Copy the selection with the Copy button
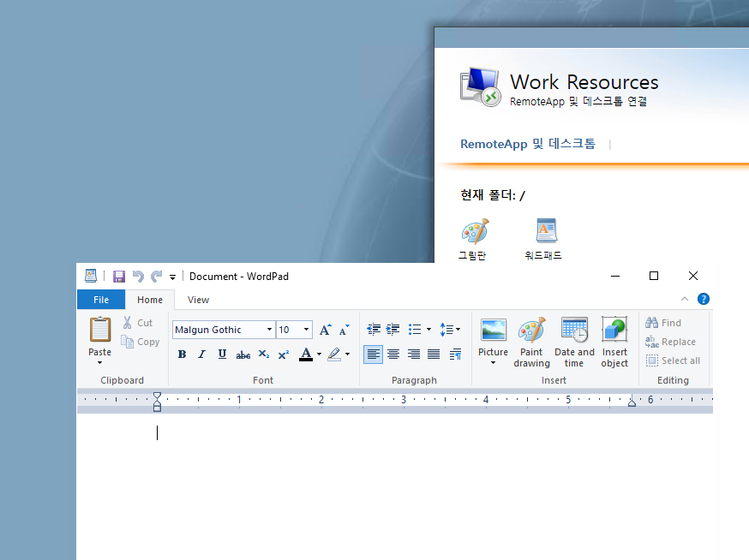The width and height of the screenshot is (749, 560). tap(140, 342)
